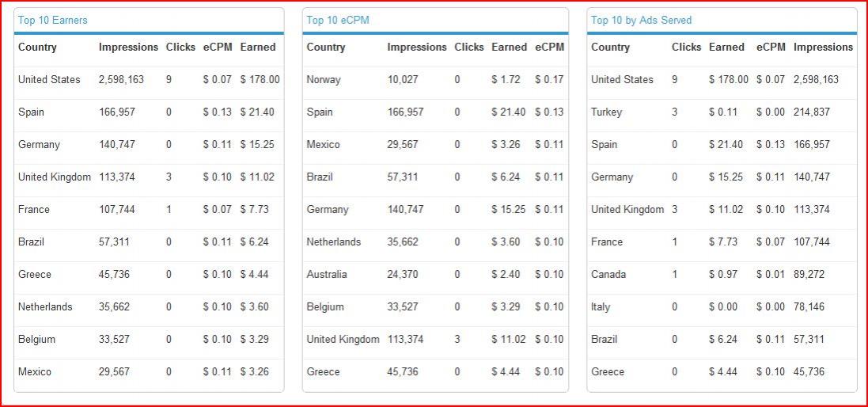Click Country header in Ads Served table

610,47
